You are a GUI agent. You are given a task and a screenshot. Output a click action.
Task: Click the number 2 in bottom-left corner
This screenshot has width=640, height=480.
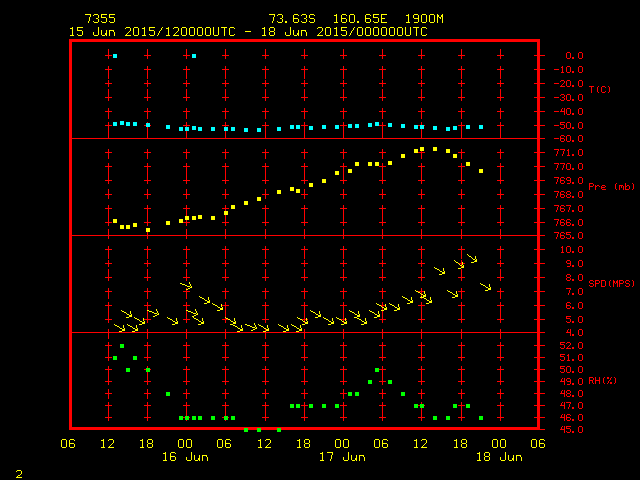coord(19,471)
